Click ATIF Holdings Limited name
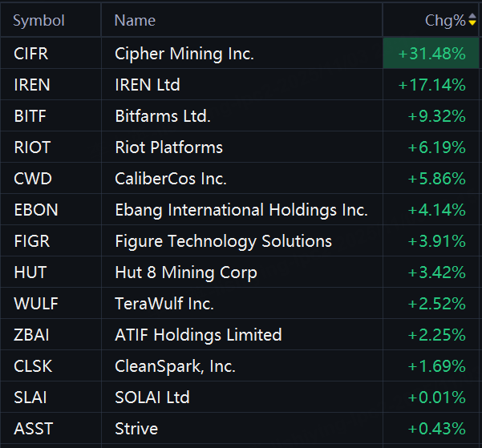The height and width of the screenshot is (448, 482). [198, 335]
